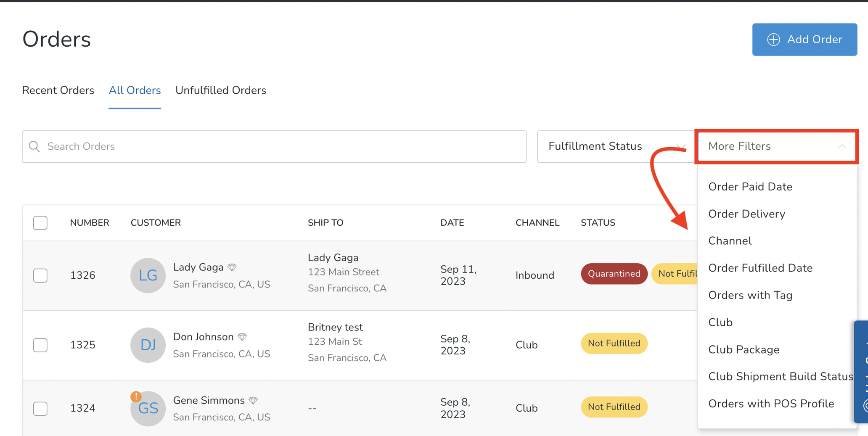868x436 pixels.
Task: Click the diamond icon beside Gene Simmons
Action: click(253, 401)
